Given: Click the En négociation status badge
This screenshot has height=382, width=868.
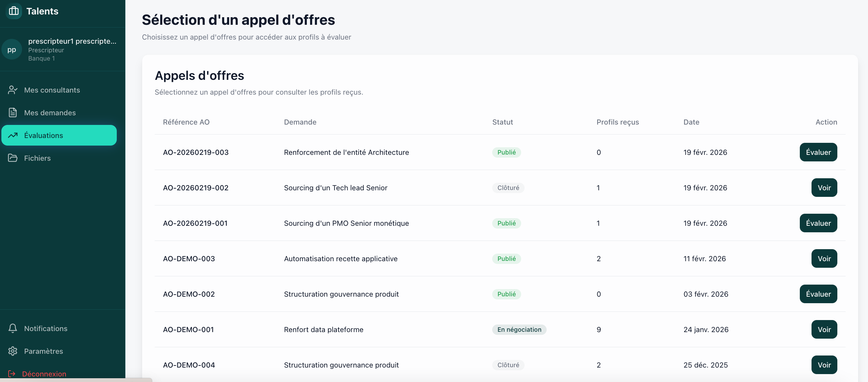Looking at the screenshot, I should point(519,330).
